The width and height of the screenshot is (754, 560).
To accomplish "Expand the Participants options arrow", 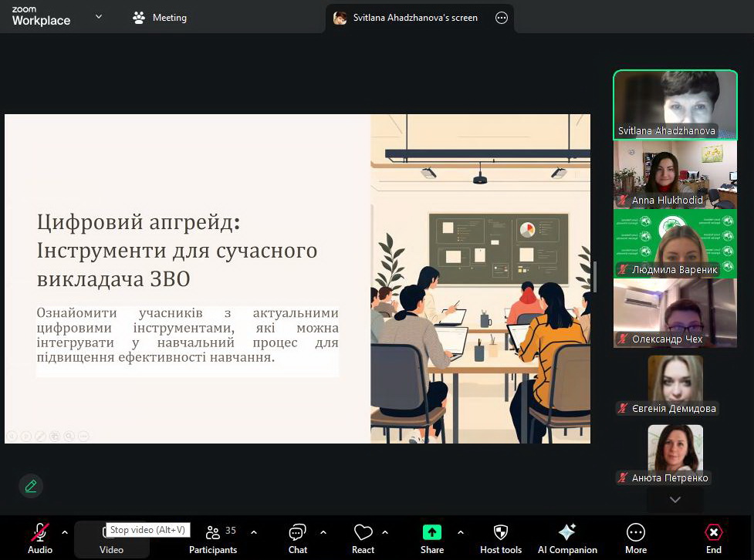I will click(254, 532).
